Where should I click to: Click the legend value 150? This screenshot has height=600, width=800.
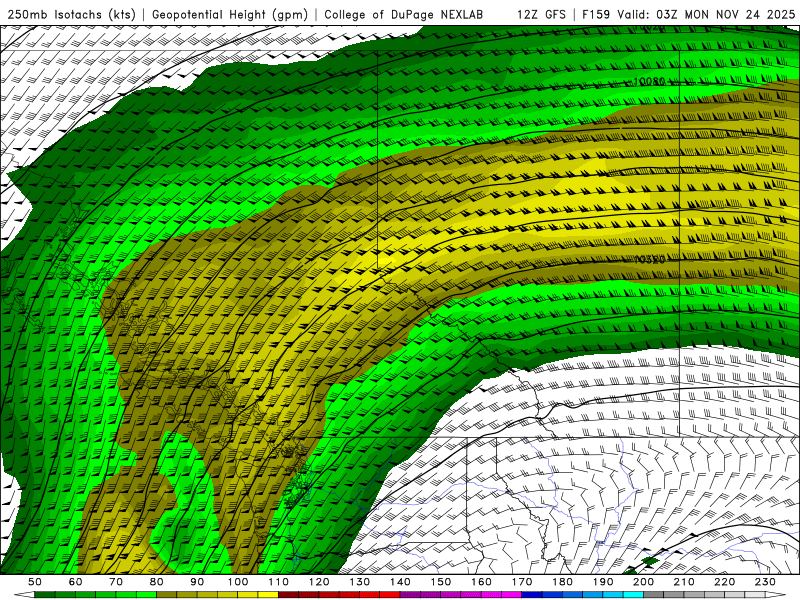(x=440, y=582)
